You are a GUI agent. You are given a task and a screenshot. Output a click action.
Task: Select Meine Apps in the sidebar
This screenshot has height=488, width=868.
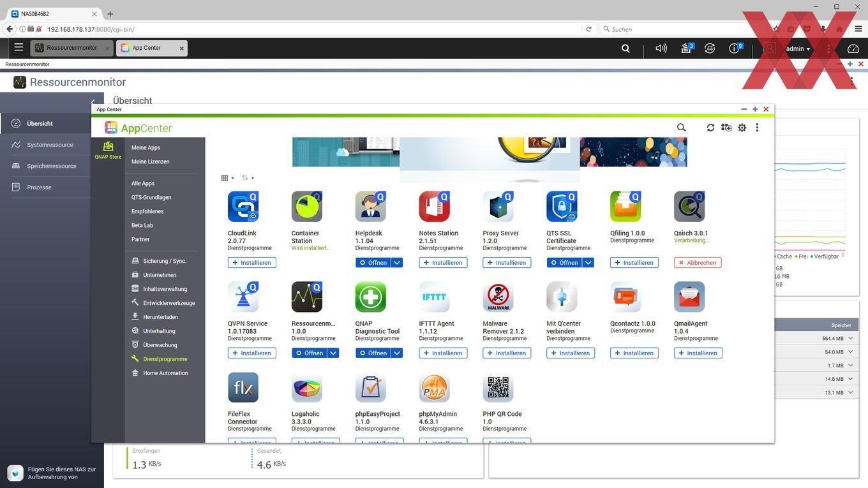tap(146, 148)
